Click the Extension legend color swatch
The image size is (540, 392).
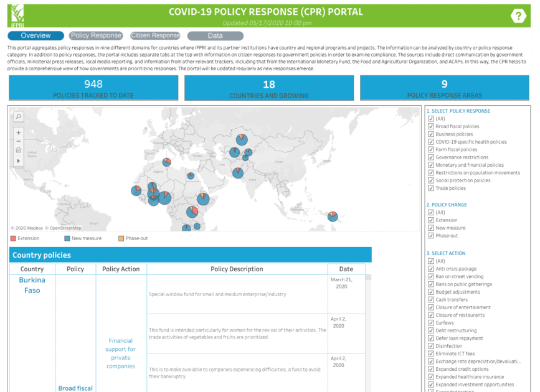click(13, 238)
